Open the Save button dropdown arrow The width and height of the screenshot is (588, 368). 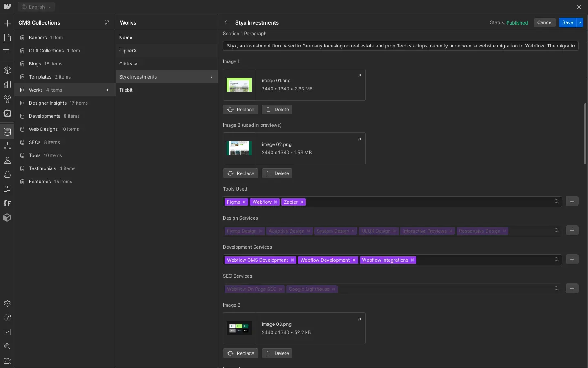coord(580,22)
